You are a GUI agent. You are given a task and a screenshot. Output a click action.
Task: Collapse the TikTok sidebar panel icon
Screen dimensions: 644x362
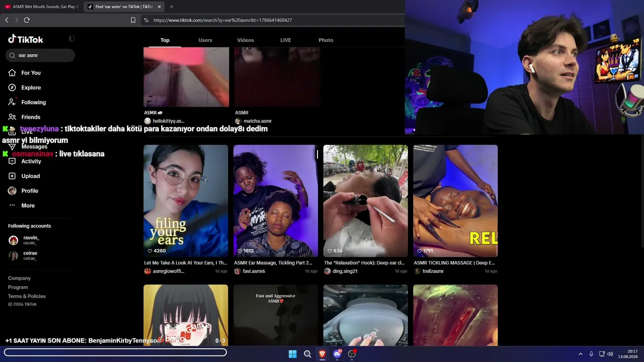(71, 39)
